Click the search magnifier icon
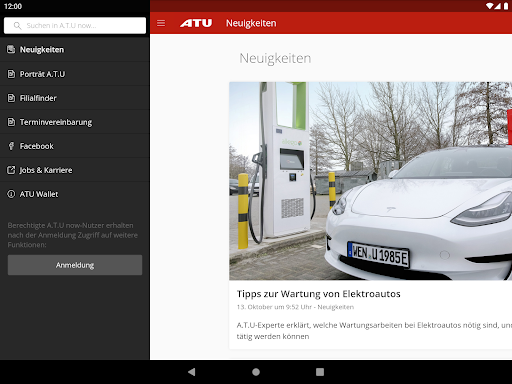The height and width of the screenshot is (384, 512). [17, 26]
